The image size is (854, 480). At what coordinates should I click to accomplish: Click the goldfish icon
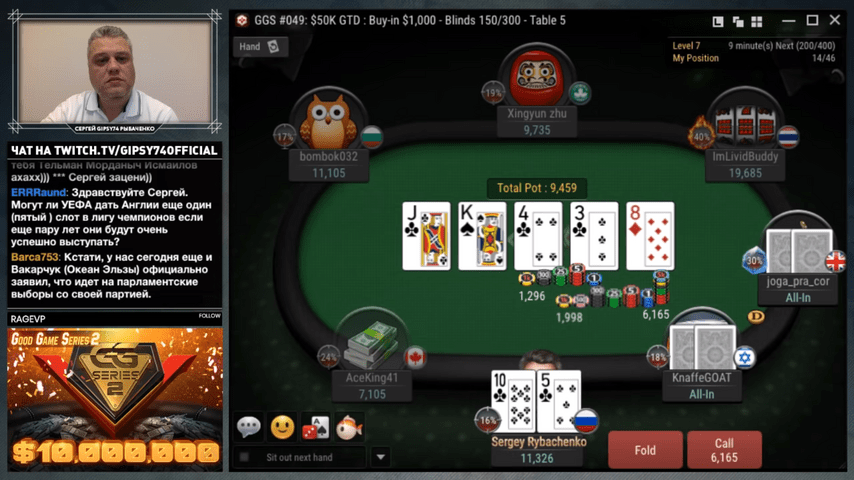pos(349,427)
